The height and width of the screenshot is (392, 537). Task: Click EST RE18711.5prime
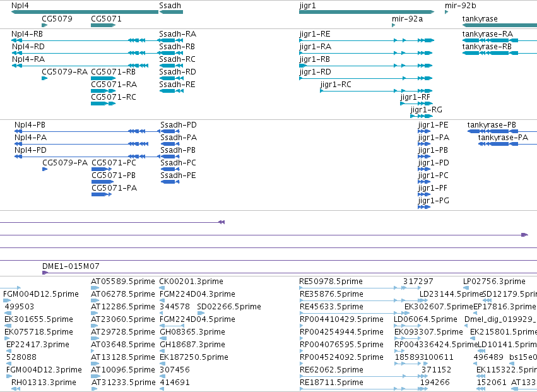[x=363, y=389]
